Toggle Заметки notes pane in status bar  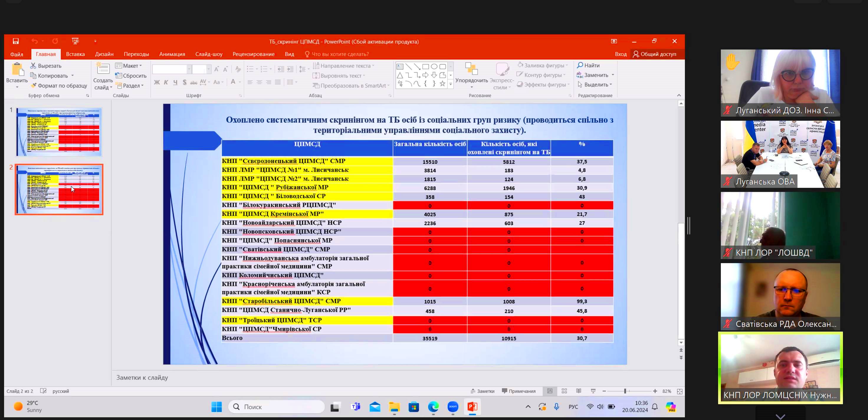click(x=483, y=391)
